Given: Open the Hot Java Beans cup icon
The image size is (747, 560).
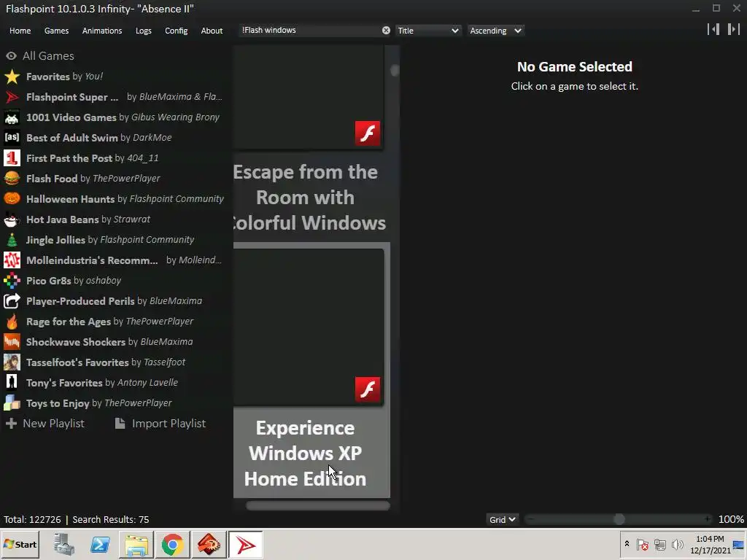Looking at the screenshot, I should (12, 219).
